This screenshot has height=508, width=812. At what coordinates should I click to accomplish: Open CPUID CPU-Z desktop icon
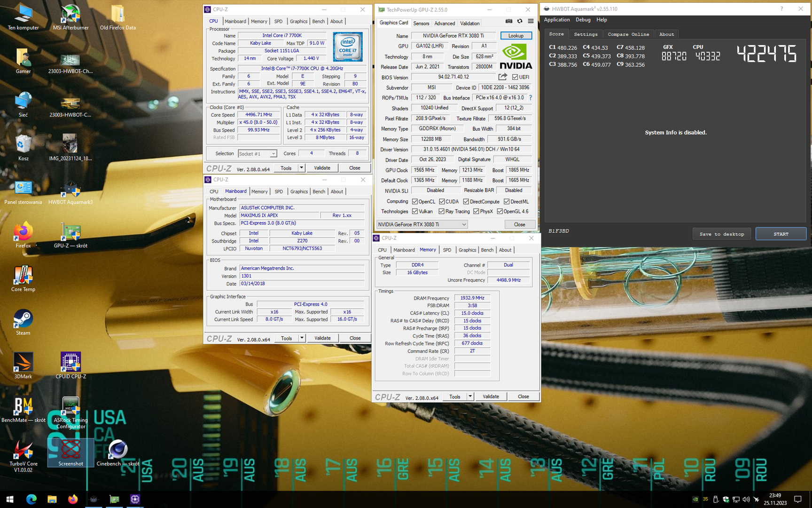[x=70, y=366]
